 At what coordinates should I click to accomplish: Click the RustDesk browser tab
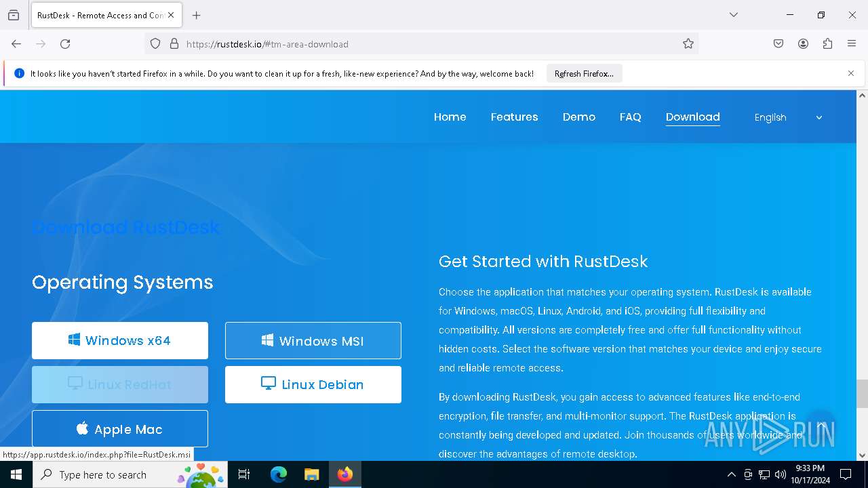[x=105, y=15]
